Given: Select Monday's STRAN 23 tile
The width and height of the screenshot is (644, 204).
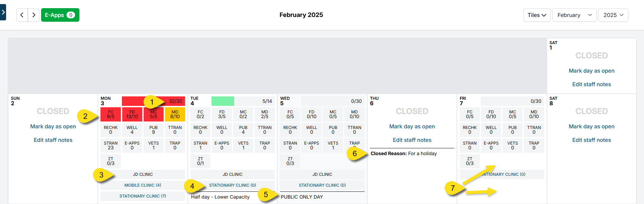Looking at the screenshot, I should 111,145.
